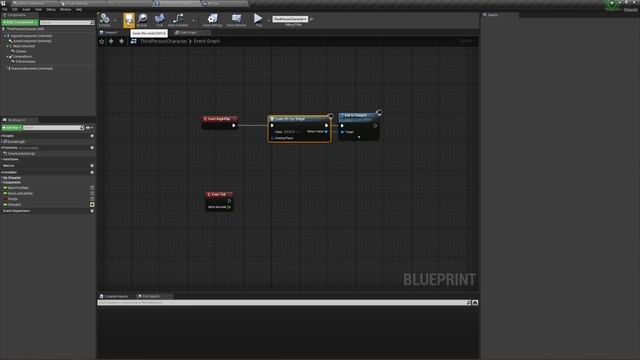Image resolution: width=640 pixels, height=360 pixels.
Task: Open the Debug menu
Action: click(51, 9)
